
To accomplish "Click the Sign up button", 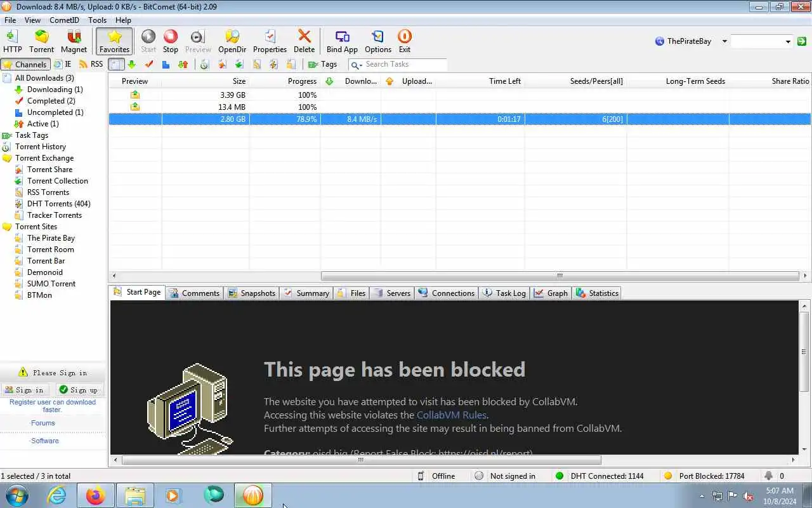I will click(x=79, y=390).
